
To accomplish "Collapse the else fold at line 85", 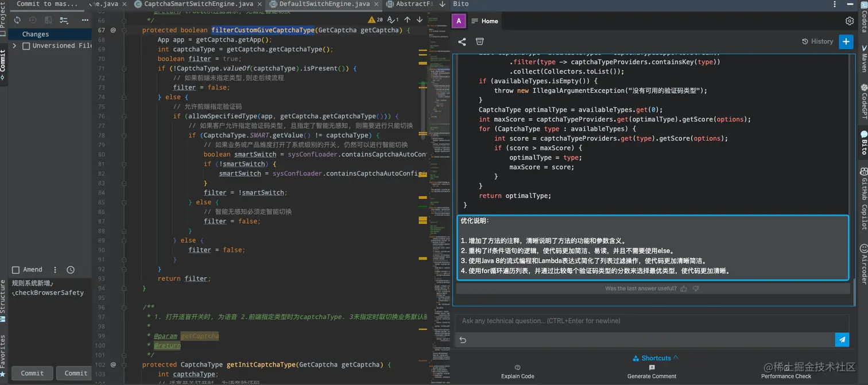I will coord(124,203).
